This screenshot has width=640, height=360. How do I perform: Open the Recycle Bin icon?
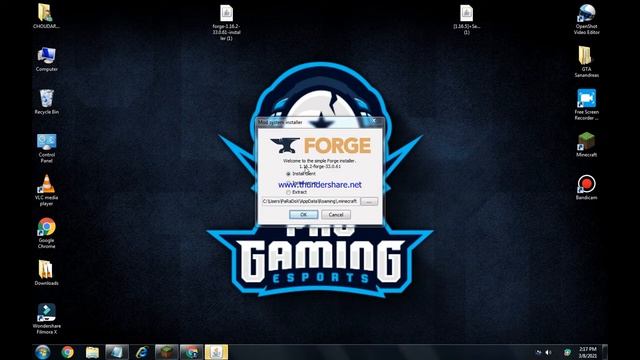(x=47, y=102)
